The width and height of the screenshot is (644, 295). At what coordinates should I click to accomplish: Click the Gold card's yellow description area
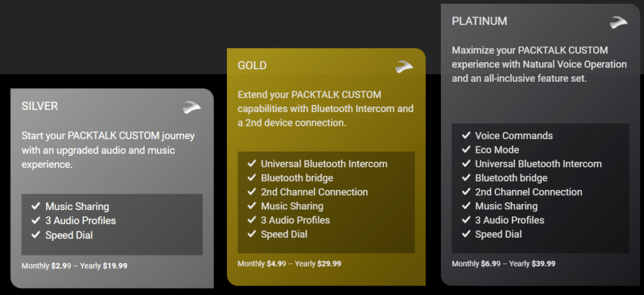(326, 109)
